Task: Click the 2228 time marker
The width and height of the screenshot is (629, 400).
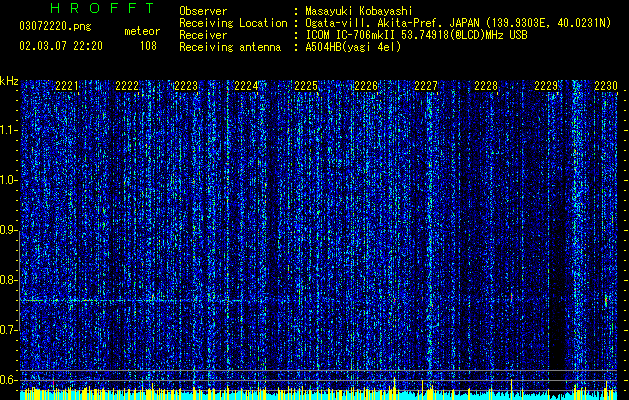Action: pos(486,86)
